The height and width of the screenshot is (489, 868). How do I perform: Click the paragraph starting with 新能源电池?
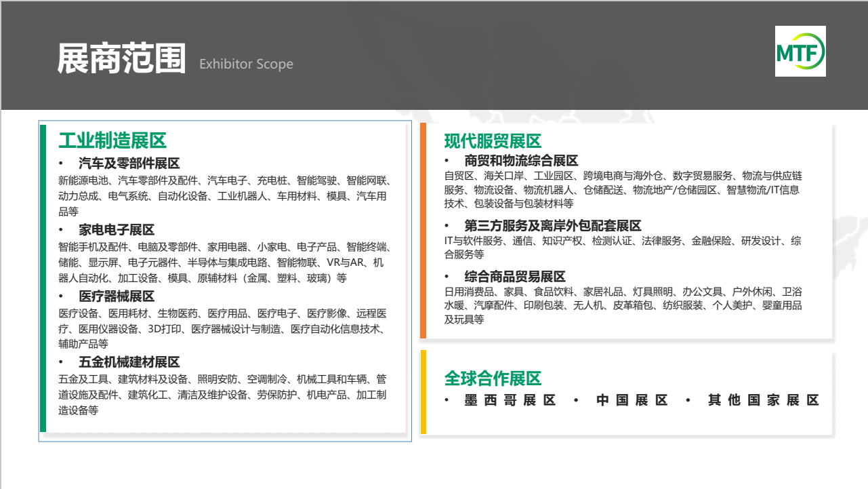(224, 196)
